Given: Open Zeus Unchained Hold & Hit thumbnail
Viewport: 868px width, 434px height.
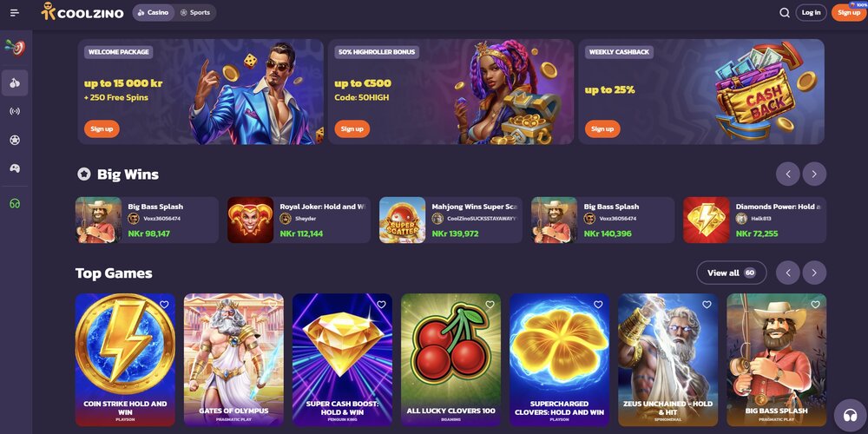Looking at the screenshot, I should pyautogui.click(x=667, y=359).
